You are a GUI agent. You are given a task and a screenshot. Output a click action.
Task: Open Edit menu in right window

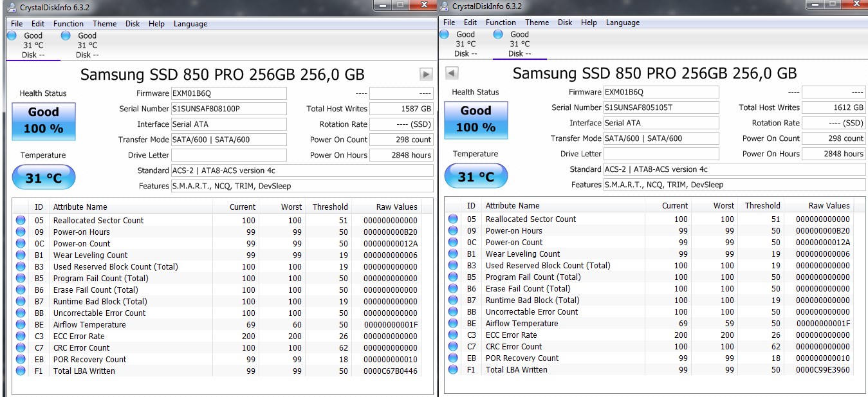(x=470, y=23)
